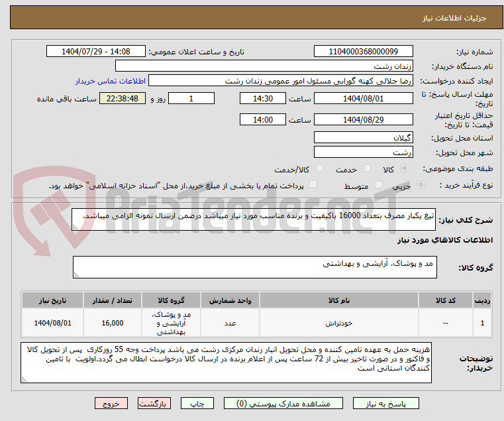Click the مد و پوشاک table group cell
This screenshot has height=421, width=504.
tap(171, 323)
